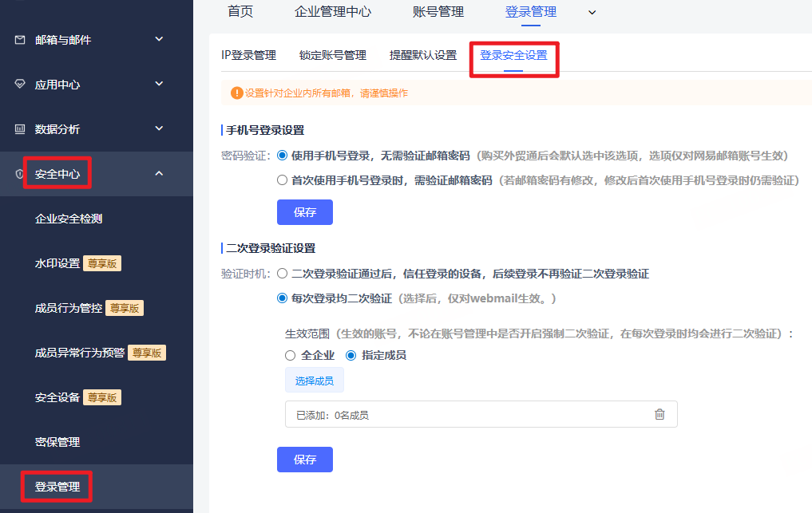Collapse the 安全中心 sidebar section

pyautogui.click(x=159, y=173)
